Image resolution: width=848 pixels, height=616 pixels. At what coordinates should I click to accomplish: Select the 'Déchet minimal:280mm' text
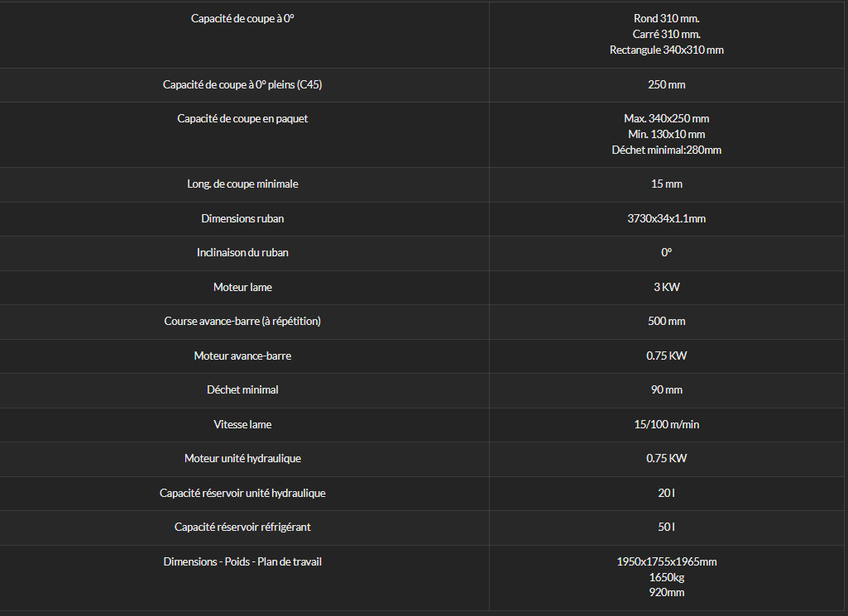[x=666, y=150]
